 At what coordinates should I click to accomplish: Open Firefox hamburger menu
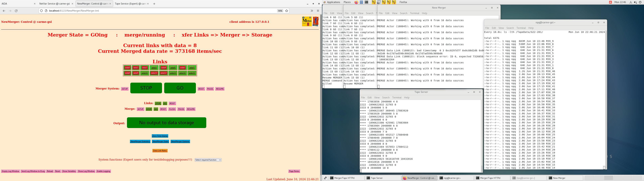(318, 11)
